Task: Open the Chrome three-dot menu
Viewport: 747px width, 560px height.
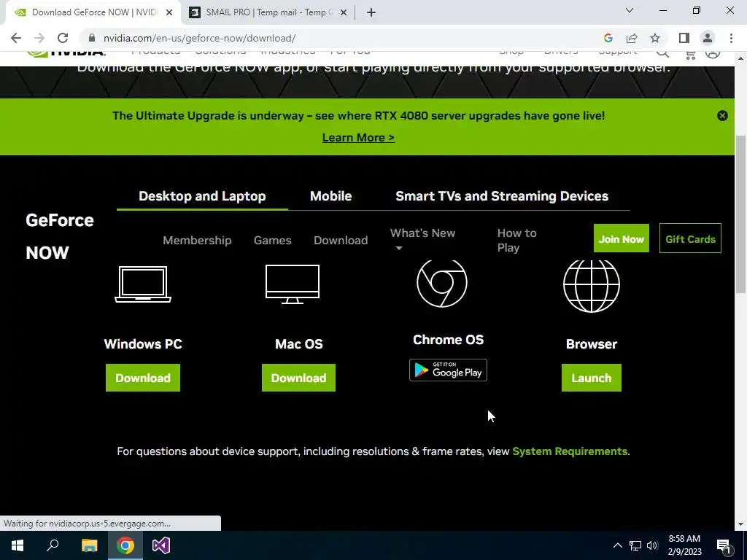Action: (x=731, y=38)
